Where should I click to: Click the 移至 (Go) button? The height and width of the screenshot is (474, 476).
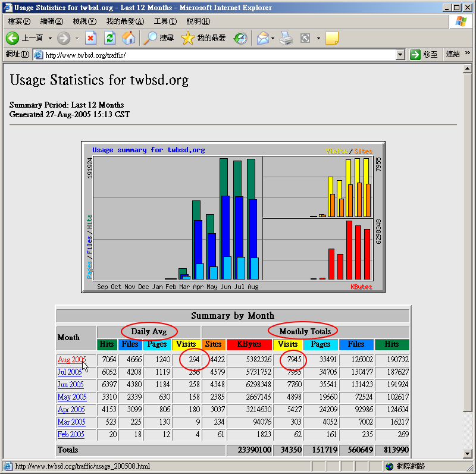[424, 55]
